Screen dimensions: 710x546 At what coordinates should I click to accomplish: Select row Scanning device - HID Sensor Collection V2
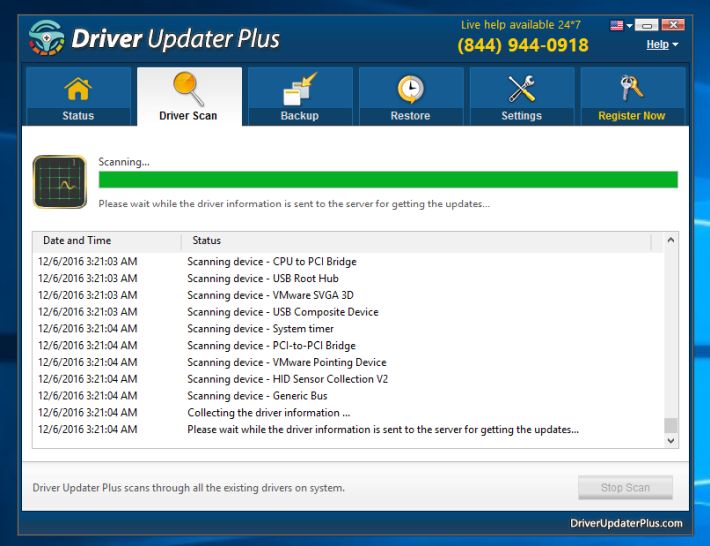click(348, 379)
